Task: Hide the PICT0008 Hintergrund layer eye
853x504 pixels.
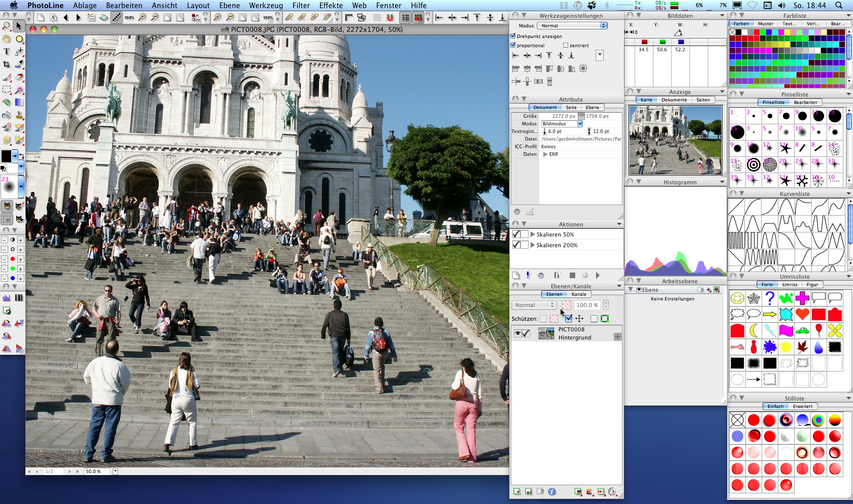Action: coord(517,333)
